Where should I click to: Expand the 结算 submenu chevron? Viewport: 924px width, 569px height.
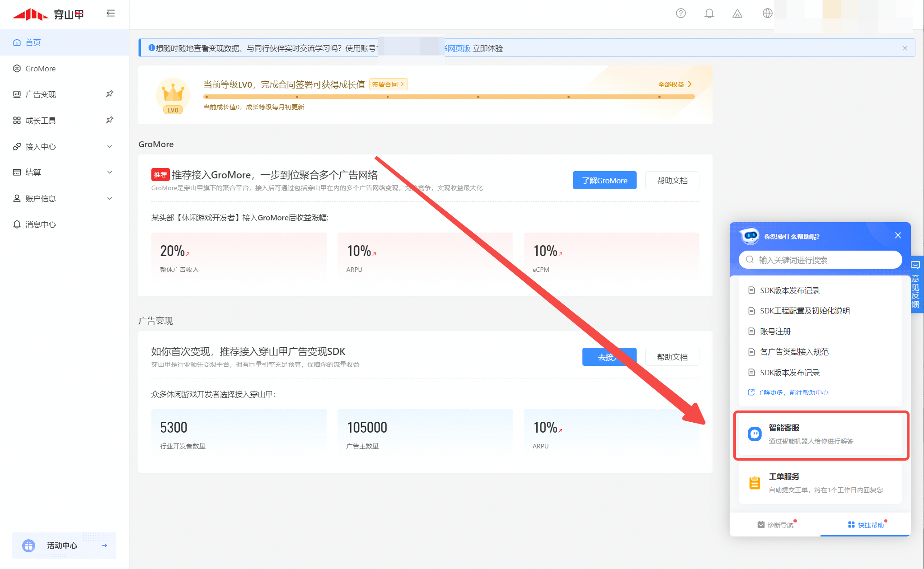pyautogui.click(x=110, y=172)
